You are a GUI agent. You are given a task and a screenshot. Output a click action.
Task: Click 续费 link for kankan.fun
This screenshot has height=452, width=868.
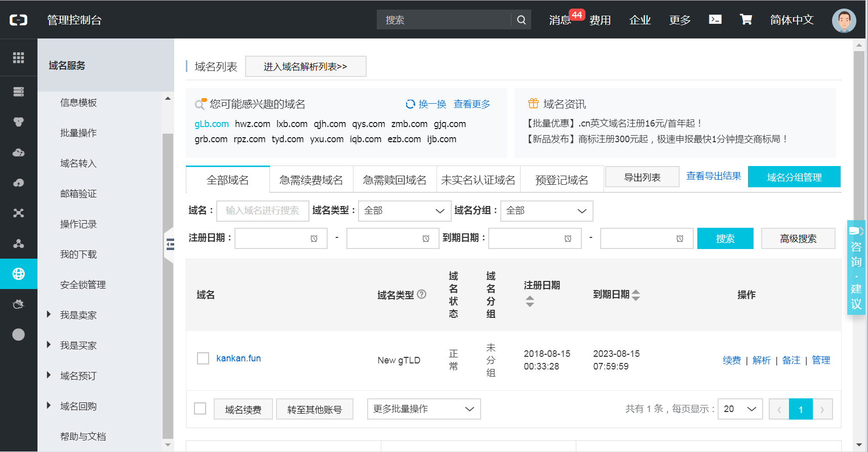click(732, 360)
